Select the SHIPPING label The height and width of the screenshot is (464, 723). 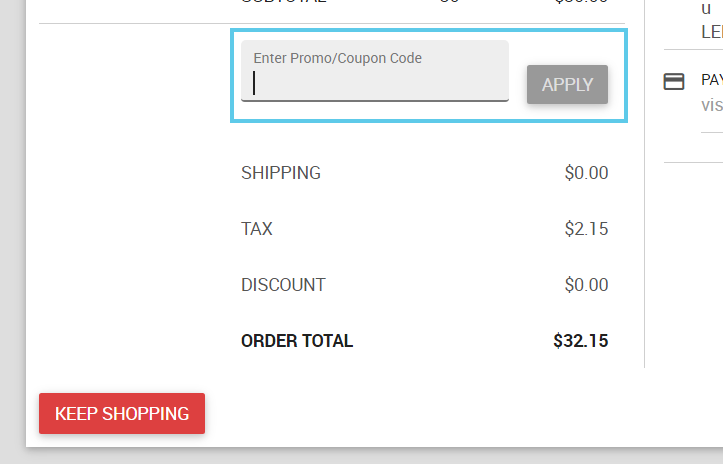pos(281,173)
